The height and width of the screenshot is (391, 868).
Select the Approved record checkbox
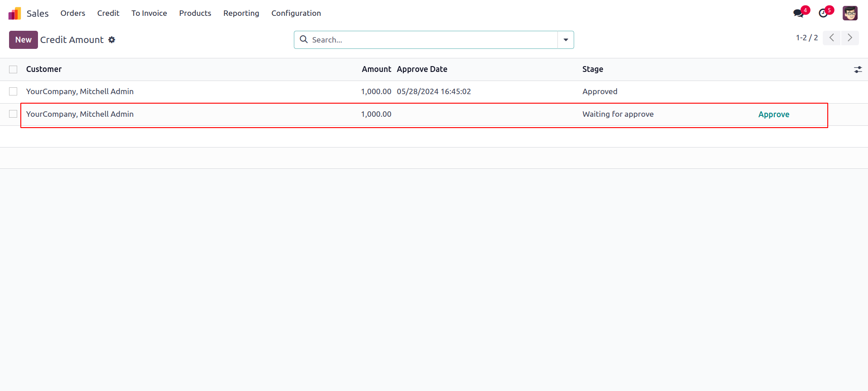click(13, 92)
